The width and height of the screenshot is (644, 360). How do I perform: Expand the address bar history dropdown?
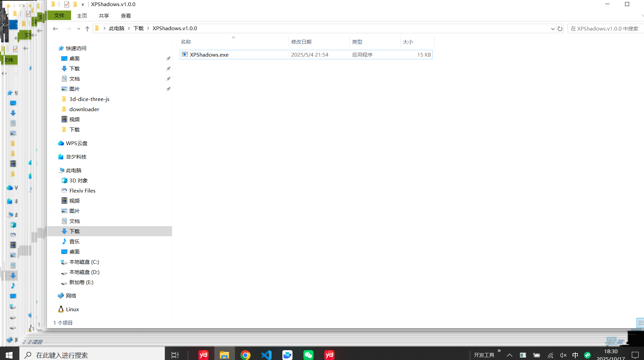tap(553, 29)
